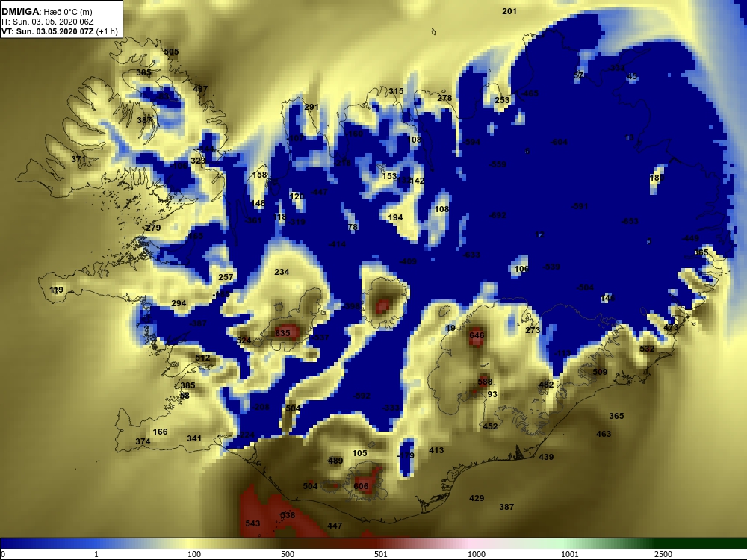The image size is (747, 560).
Task: Click the 512 map value
Action: point(202,358)
